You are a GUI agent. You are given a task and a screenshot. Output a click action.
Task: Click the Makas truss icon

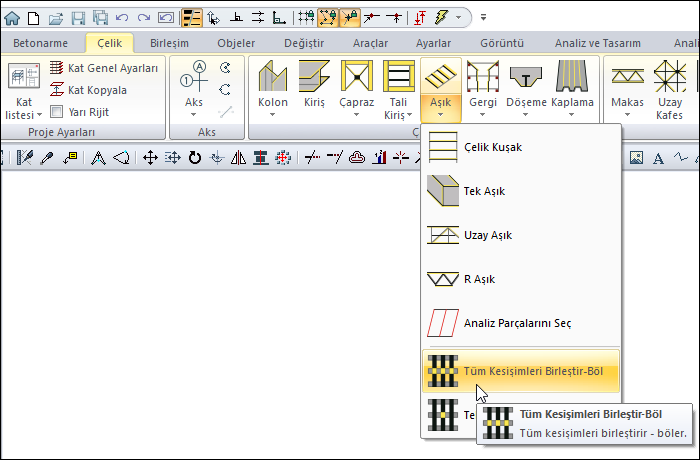628,77
